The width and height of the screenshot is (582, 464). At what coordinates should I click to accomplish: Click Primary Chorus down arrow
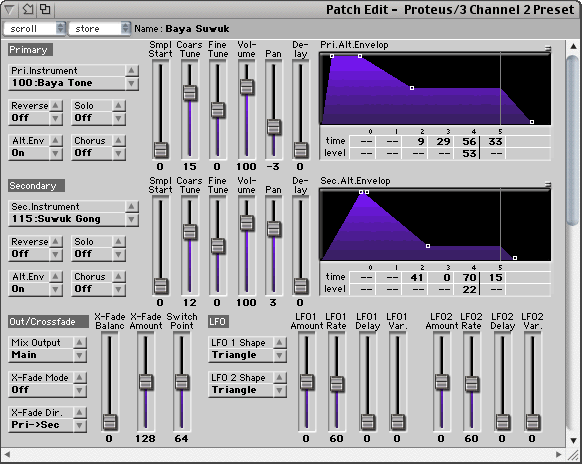(118, 153)
